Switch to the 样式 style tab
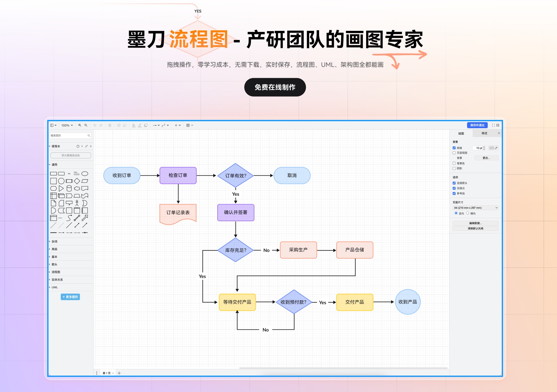 [484, 133]
